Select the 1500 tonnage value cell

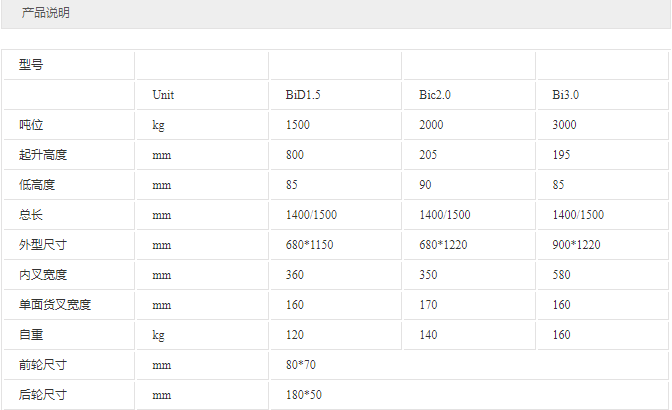tap(297, 125)
